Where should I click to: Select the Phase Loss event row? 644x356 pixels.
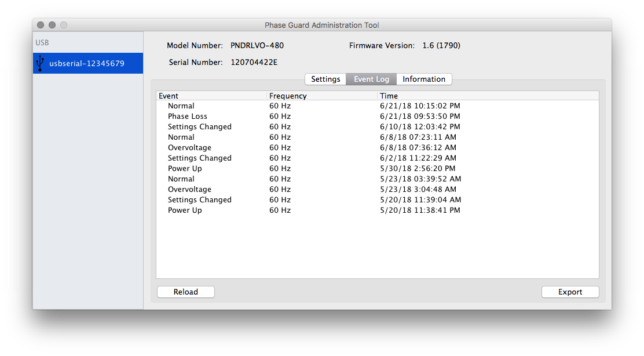tap(378, 117)
